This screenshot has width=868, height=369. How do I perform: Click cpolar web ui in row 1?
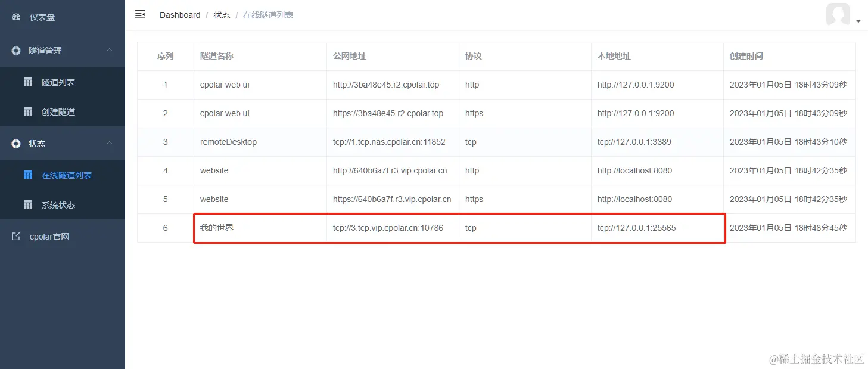[225, 85]
